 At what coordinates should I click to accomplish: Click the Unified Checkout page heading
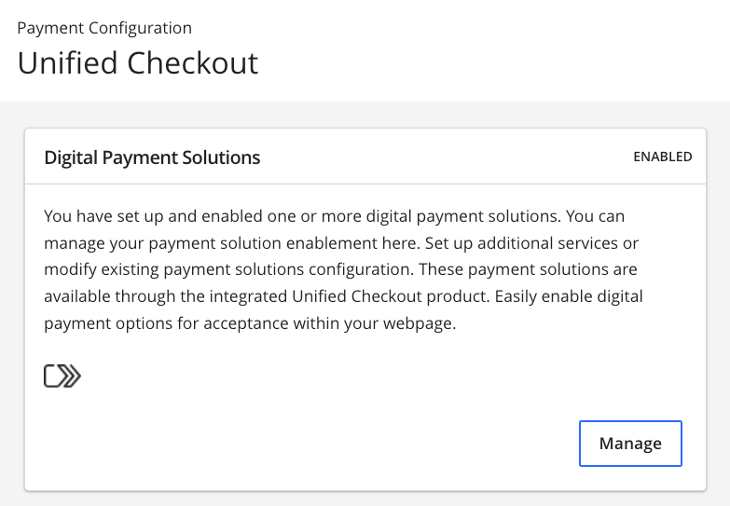pyautogui.click(x=138, y=63)
